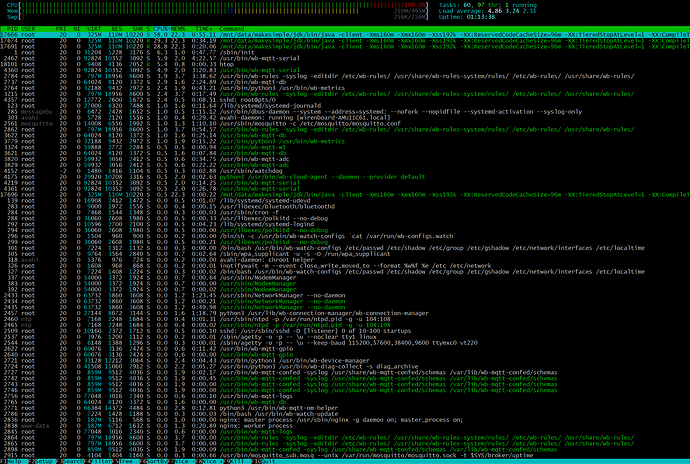Sort by the CPU% column header
Image resolution: width=690 pixels, height=464 pixels.
(161, 29)
